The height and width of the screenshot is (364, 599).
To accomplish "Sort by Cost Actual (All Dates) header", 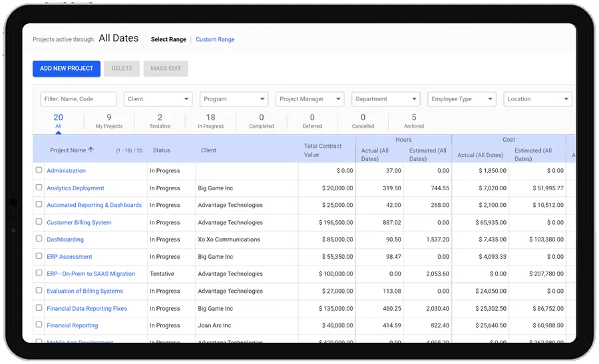I will click(480, 155).
